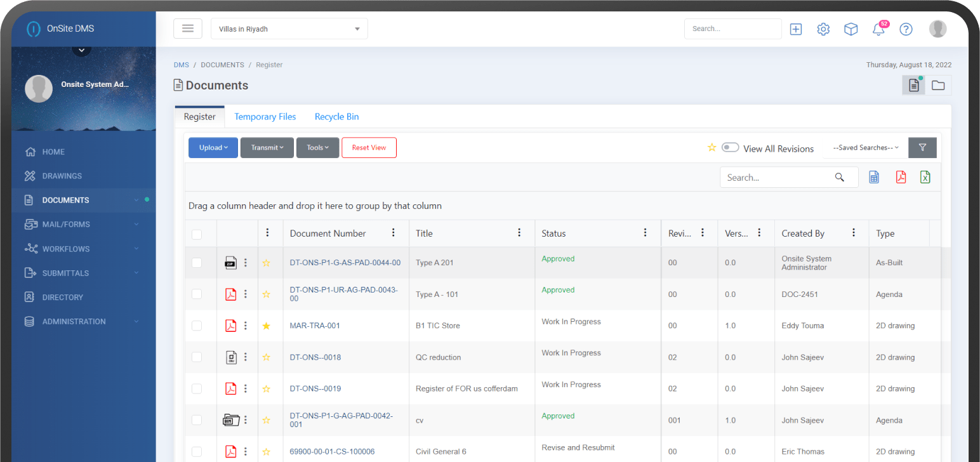Click the user avatar in top bar
Viewport: 980px width, 462px height.
point(937,29)
